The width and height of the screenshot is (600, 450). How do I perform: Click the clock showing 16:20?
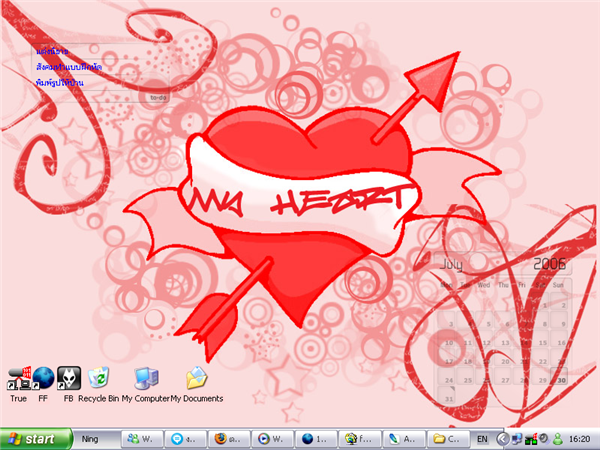tap(579, 439)
